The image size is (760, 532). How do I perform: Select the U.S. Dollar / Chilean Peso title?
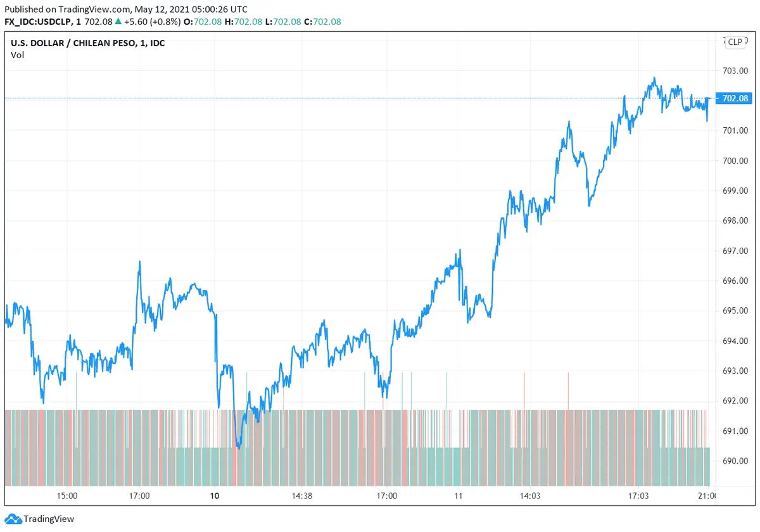(87, 43)
